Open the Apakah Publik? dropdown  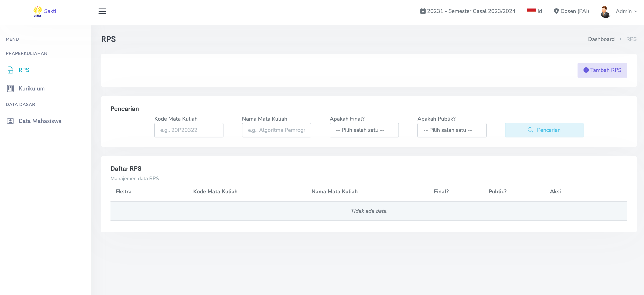451,130
